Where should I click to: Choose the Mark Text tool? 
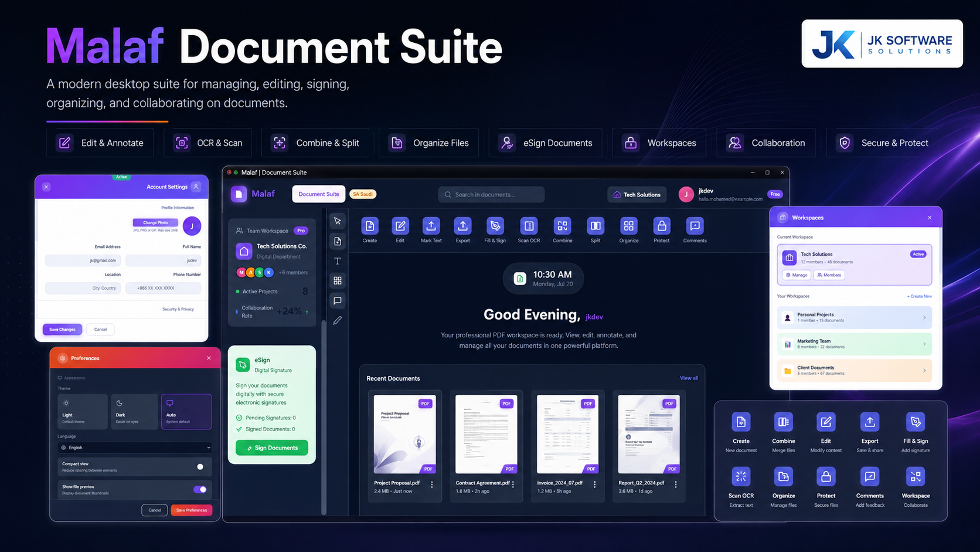pos(431,226)
